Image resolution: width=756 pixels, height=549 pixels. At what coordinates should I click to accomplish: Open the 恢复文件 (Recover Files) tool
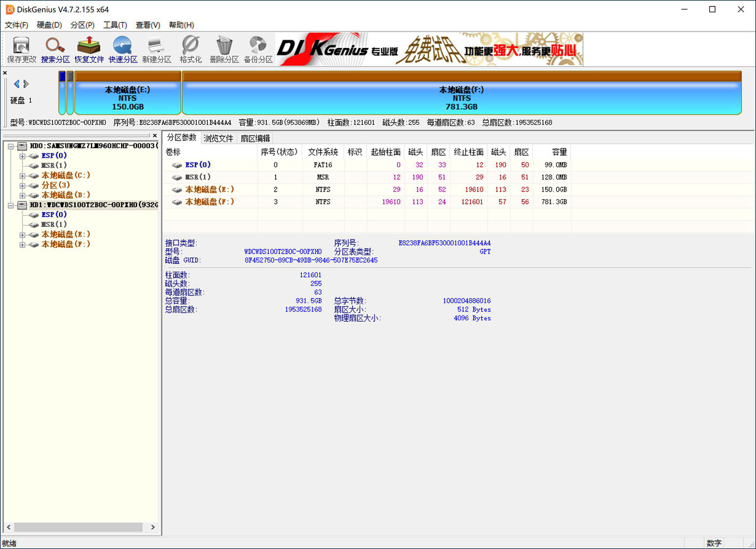coord(89,47)
